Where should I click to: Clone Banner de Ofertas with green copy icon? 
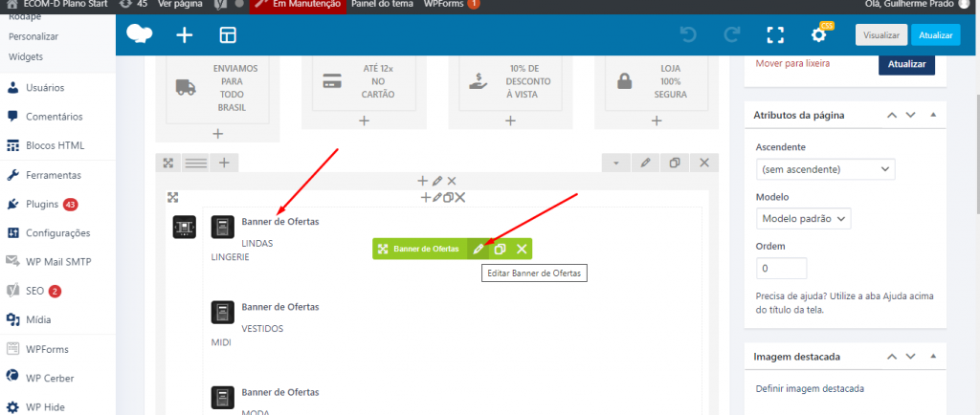tap(500, 249)
